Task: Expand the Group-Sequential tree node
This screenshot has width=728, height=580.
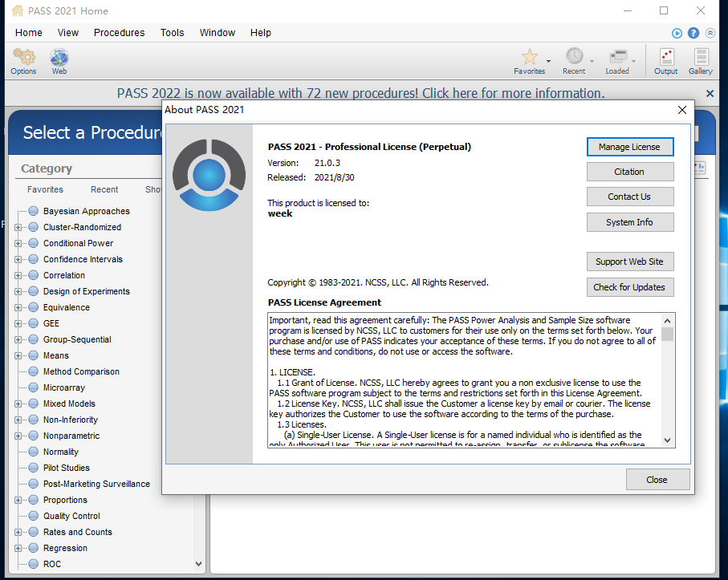Action: [x=18, y=339]
